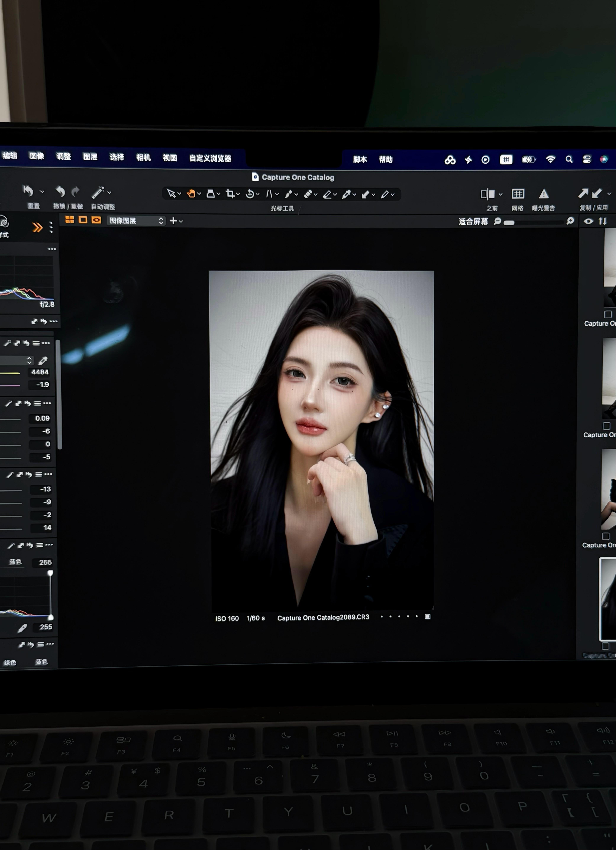
Task: Open the 帮助 help menu
Action: [386, 160]
